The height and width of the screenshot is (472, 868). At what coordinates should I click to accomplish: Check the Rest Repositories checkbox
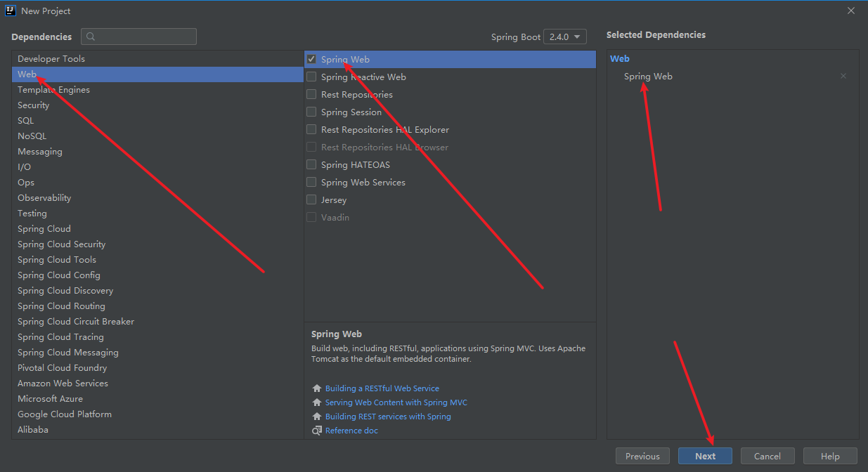click(311, 95)
